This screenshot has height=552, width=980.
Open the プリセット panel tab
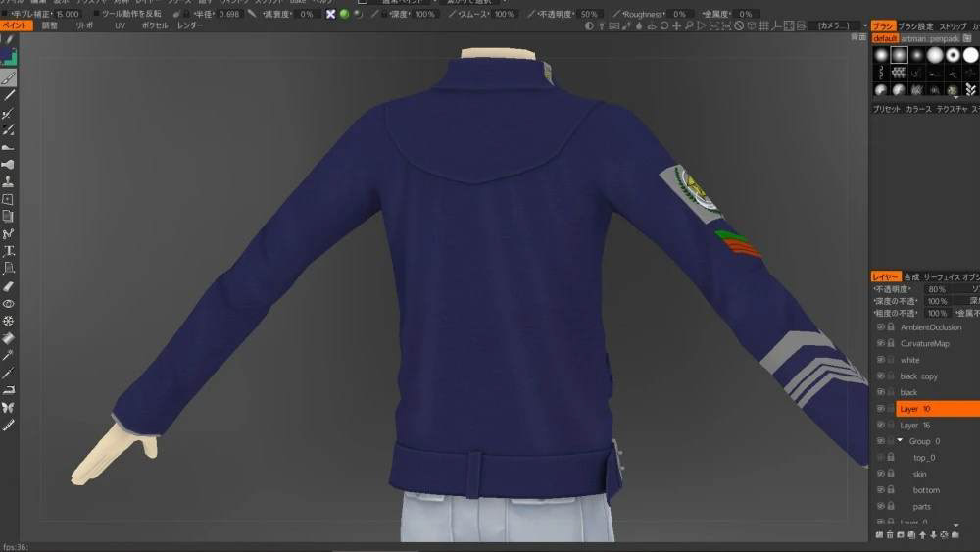[886, 109]
